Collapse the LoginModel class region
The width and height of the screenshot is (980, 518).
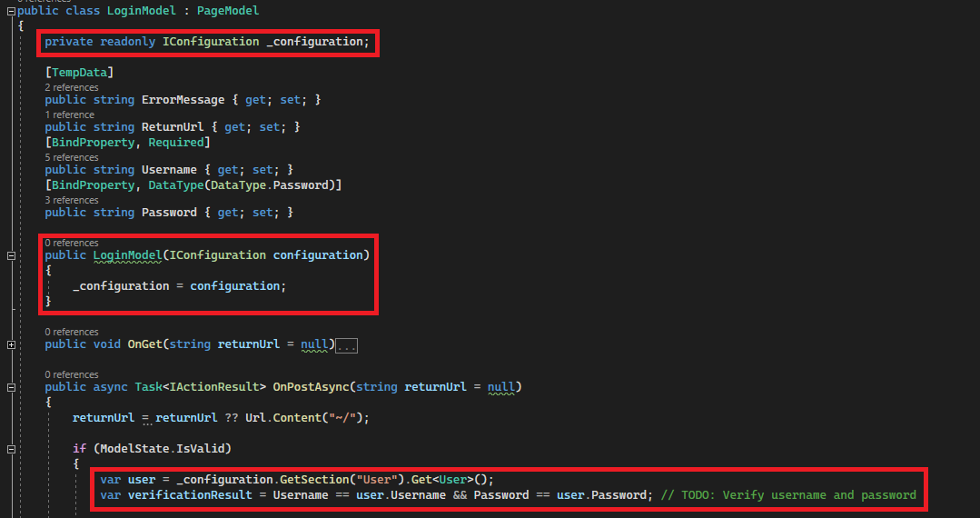(x=10, y=11)
